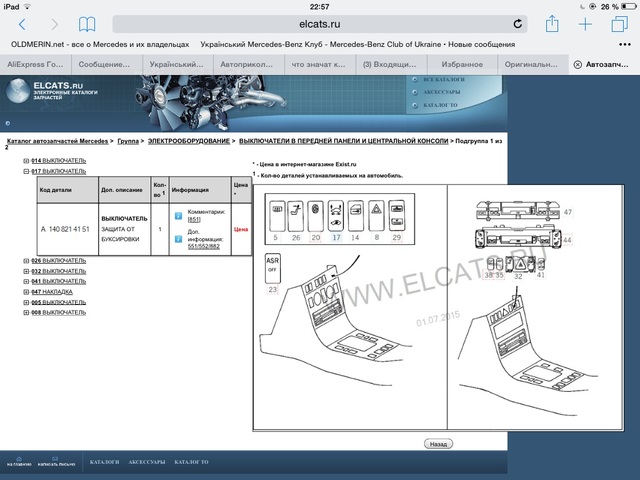Tap the Safari forward arrow
The height and width of the screenshot is (480, 640).
54,24
